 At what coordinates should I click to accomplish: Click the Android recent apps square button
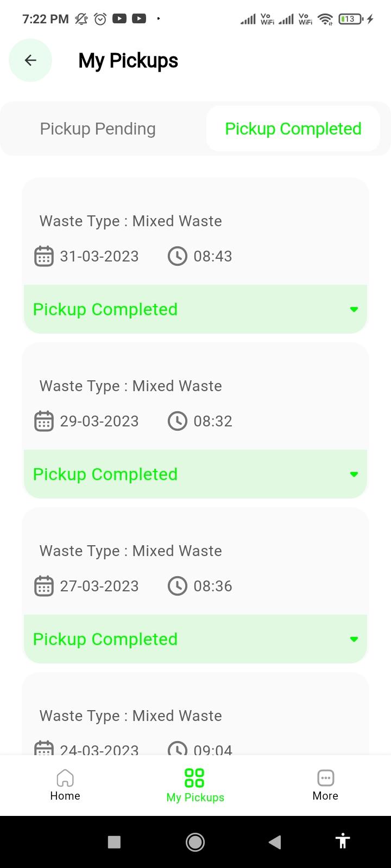click(114, 841)
